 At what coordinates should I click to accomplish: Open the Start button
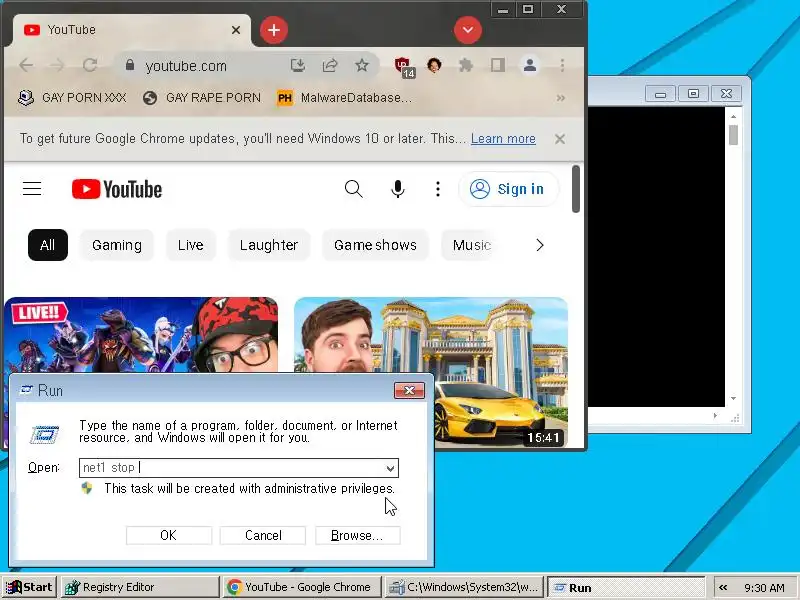tap(29, 587)
